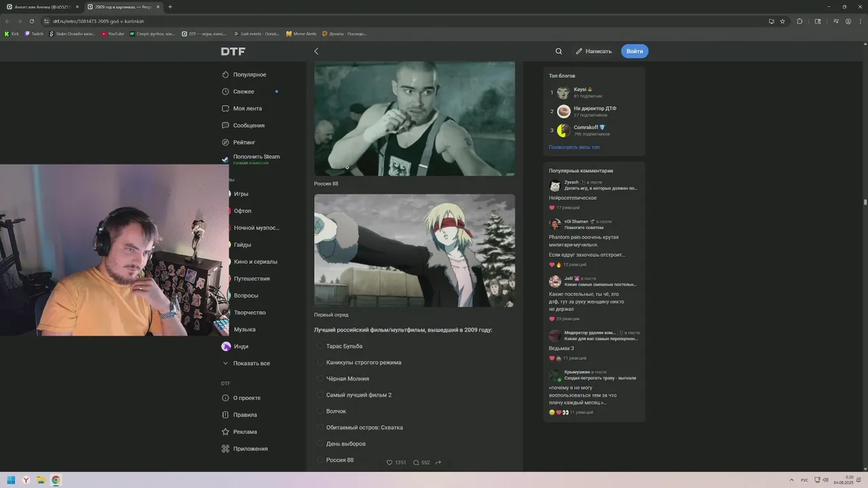
Task: Select the Россия 88 poll option
Action: [x=335, y=460]
